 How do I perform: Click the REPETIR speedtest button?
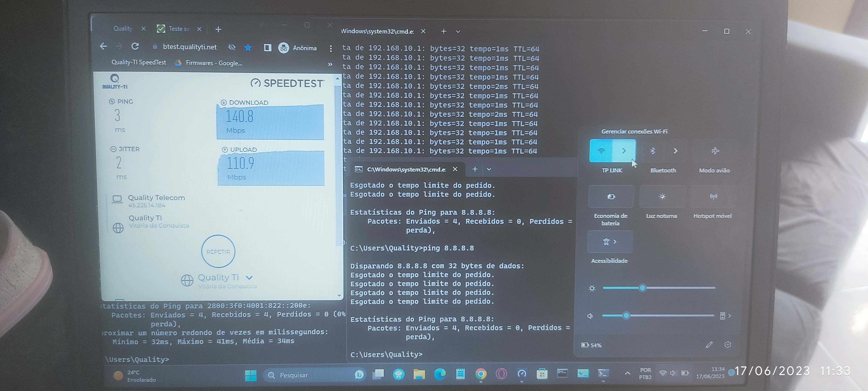click(218, 252)
